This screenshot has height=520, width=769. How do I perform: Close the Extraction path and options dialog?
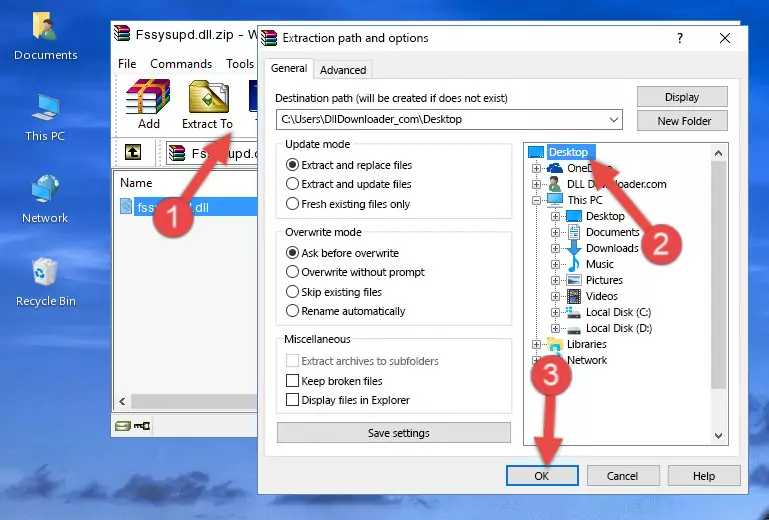click(x=724, y=38)
